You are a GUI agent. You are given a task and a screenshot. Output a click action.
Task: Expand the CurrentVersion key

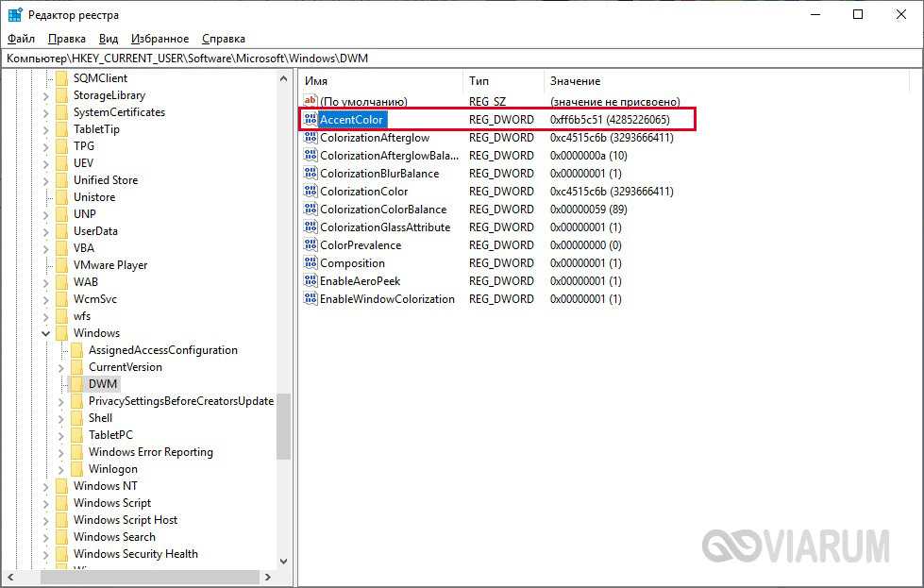pos(61,367)
